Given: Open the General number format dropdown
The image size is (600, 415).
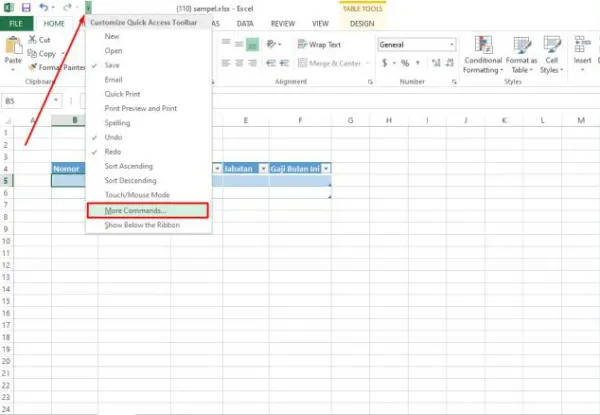Looking at the screenshot, I should coord(452,45).
